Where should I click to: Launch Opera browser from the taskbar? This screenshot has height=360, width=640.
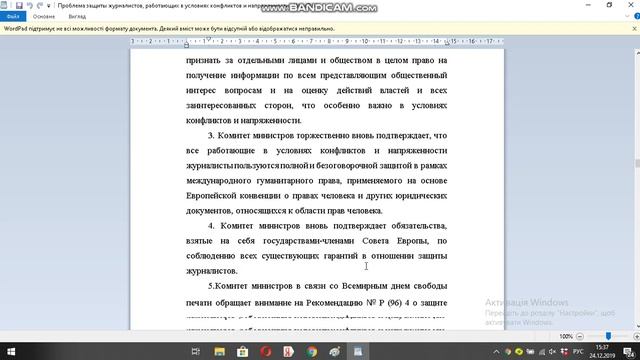pyautogui.click(x=266, y=351)
